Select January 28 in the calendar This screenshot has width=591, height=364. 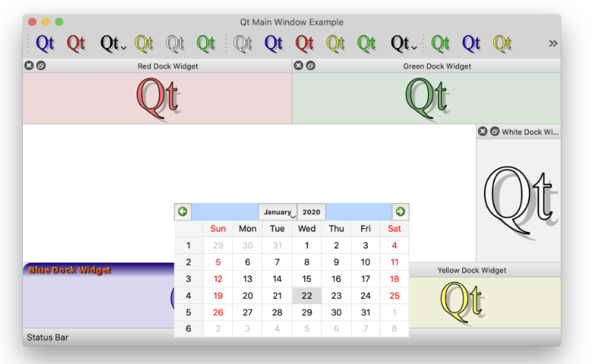coord(277,312)
